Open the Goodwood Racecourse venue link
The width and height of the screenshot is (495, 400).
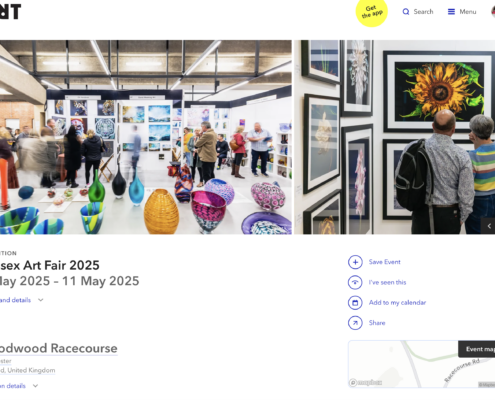58,348
